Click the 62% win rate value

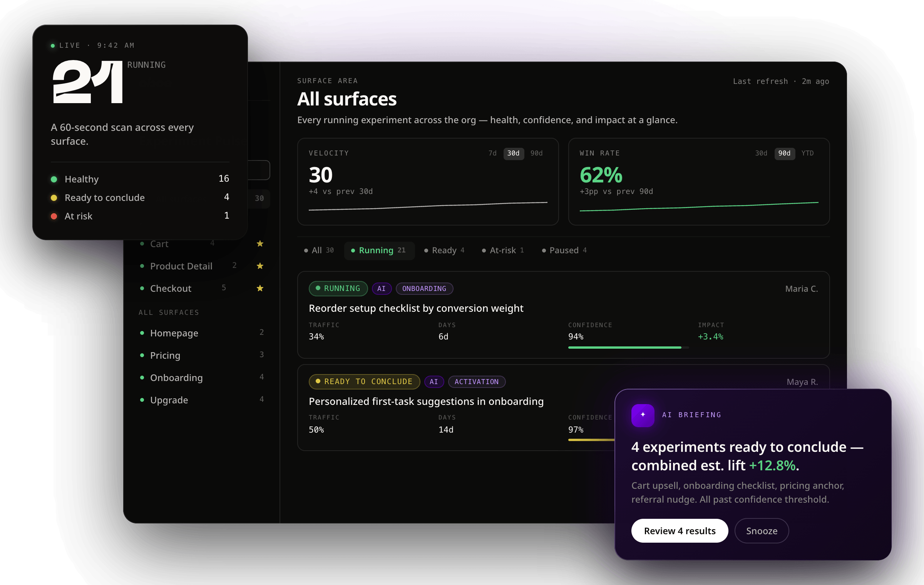tap(601, 175)
